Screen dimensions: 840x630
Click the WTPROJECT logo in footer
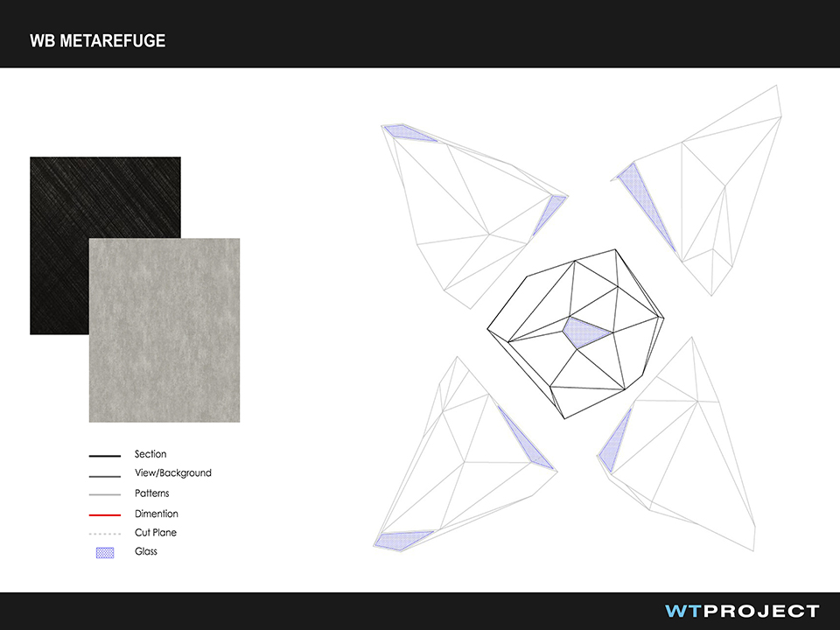742,611
